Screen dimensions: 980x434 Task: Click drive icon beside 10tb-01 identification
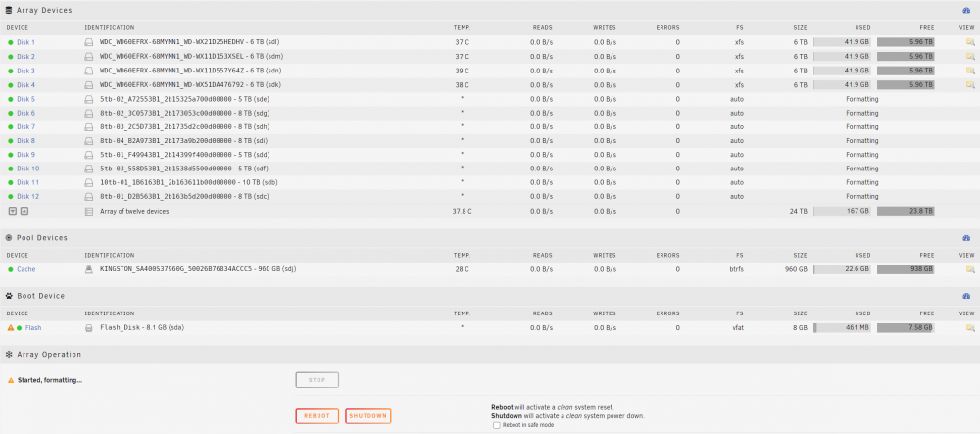pyautogui.click(x=89, y=182)
